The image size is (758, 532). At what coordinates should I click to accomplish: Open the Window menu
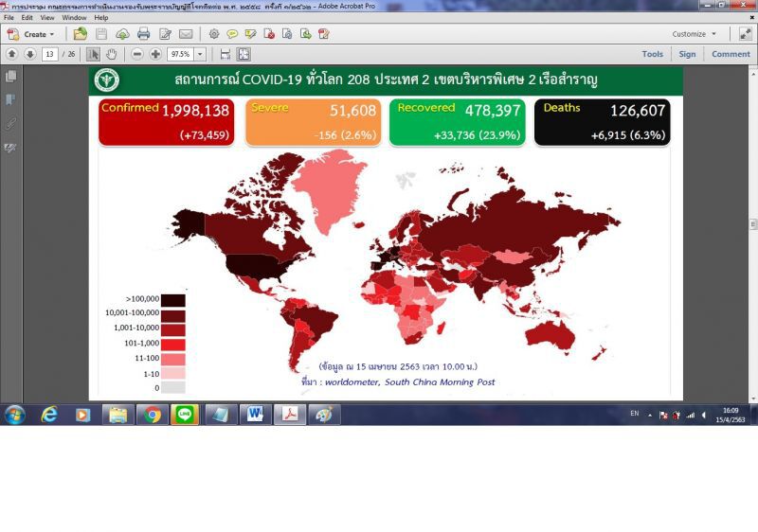[74, 17]
